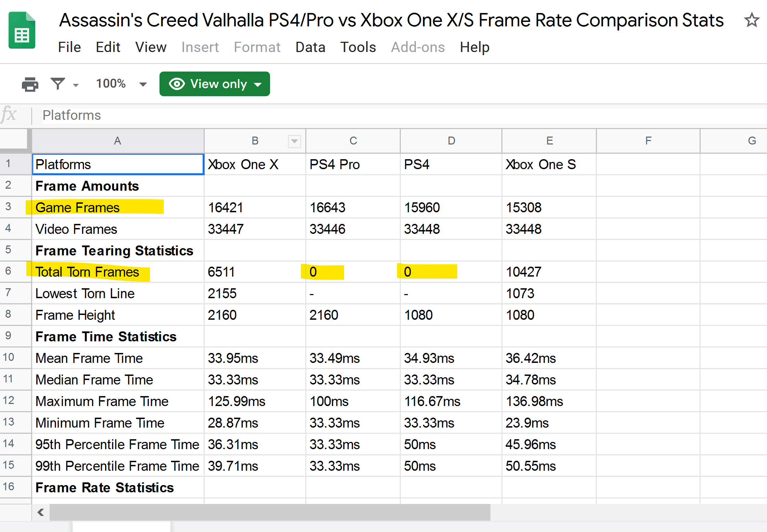Select column E header
This screenshot has width=767, height=532.
point(549,141)
